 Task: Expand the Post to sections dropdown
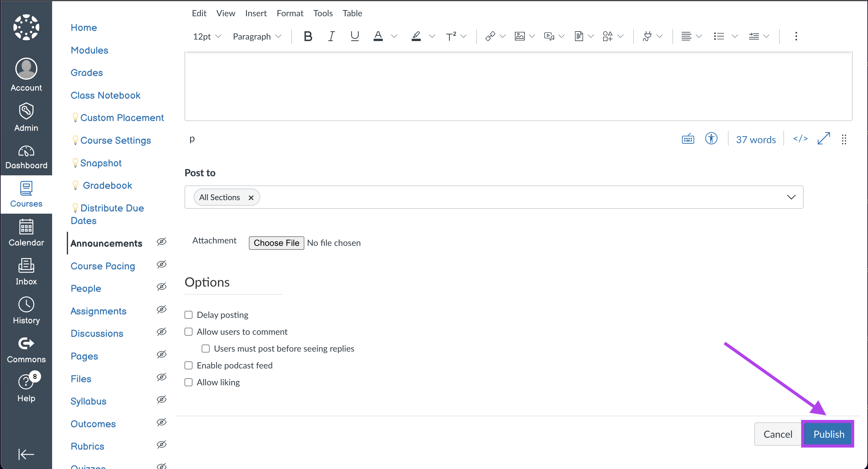pyautogui.click(x=791, y=197)
